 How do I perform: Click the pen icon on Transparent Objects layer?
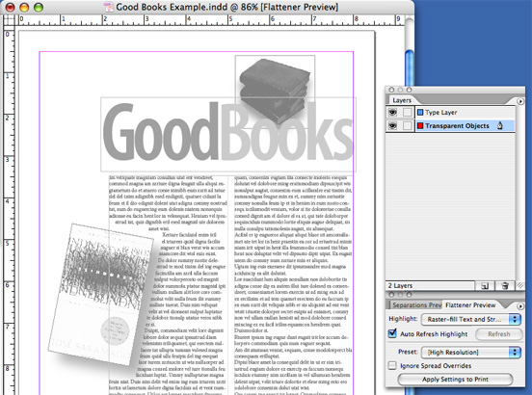[499, 126]
